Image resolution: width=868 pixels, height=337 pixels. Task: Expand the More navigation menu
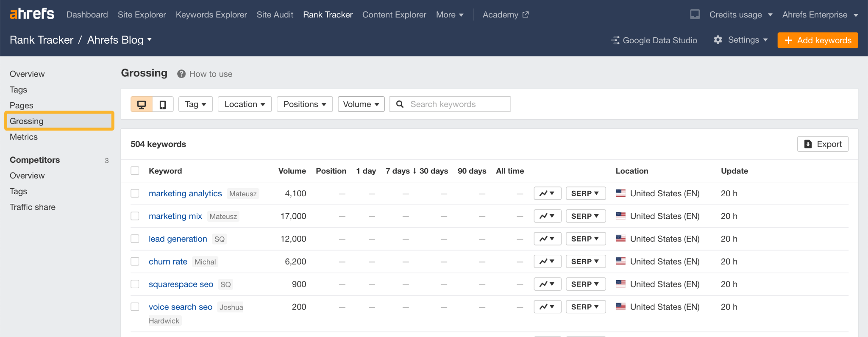[x=450, y=14]
